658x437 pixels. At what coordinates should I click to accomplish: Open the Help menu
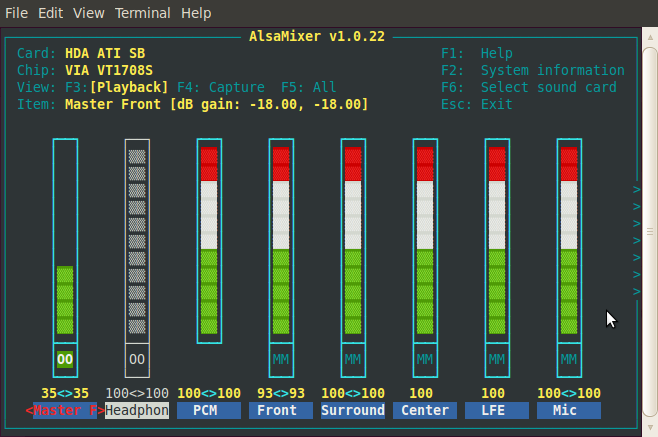pos(196,13)
